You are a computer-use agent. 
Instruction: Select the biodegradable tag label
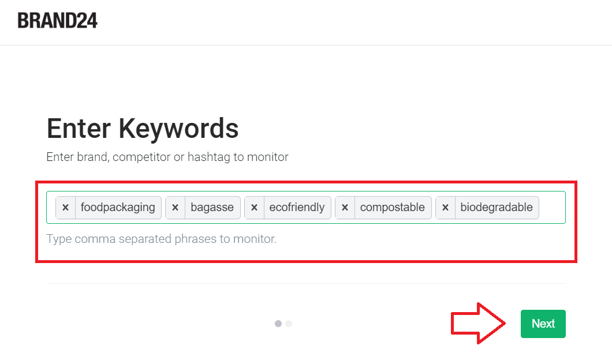tap(497, 207)
